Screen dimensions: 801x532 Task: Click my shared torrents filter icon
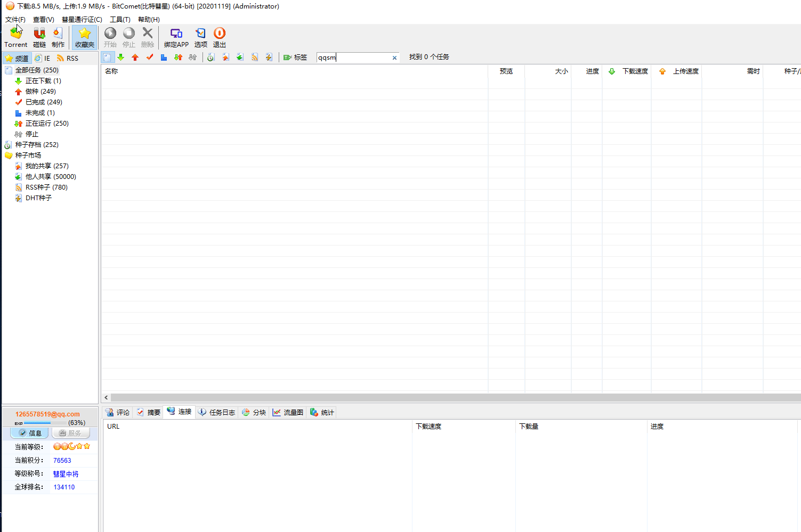point(226,57)
